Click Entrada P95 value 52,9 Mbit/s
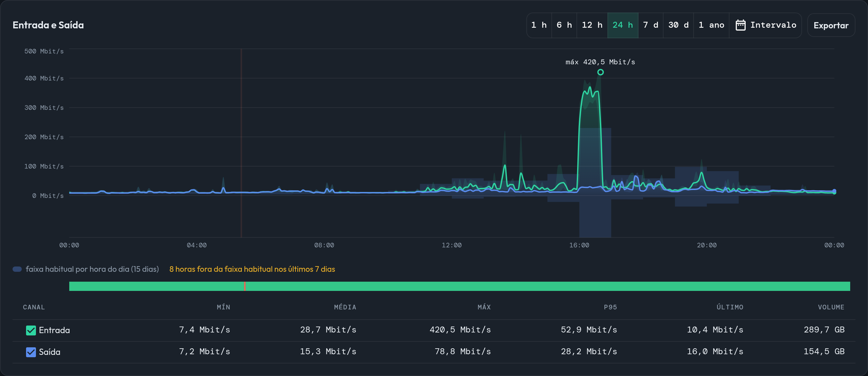The image size is (868, 376). click(x=589, y=329)
